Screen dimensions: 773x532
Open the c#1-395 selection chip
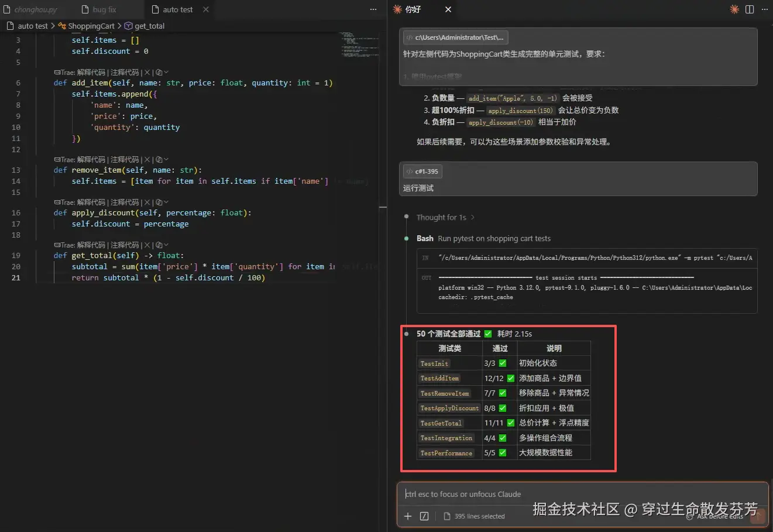[x=422, y=171]
